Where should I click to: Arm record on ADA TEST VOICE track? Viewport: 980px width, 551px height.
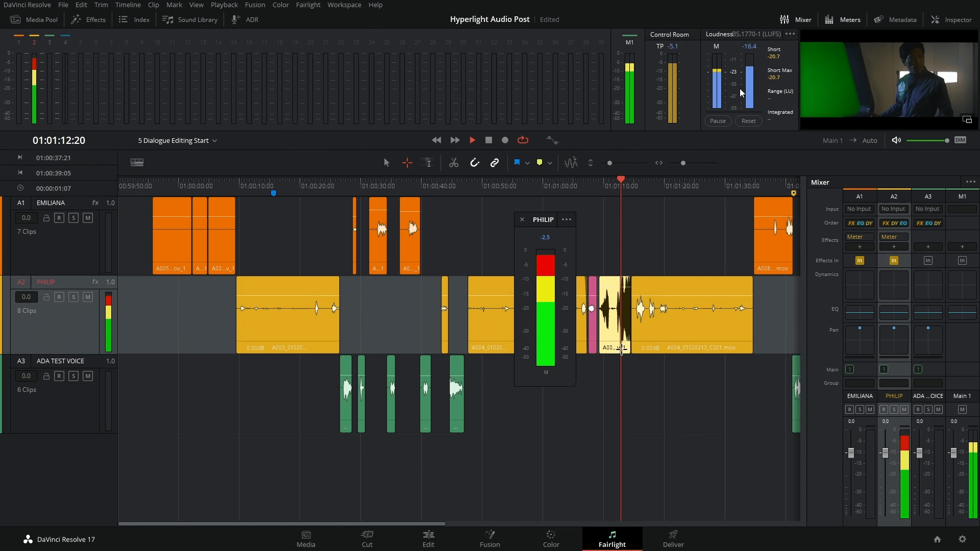click(x=59, y=376)
